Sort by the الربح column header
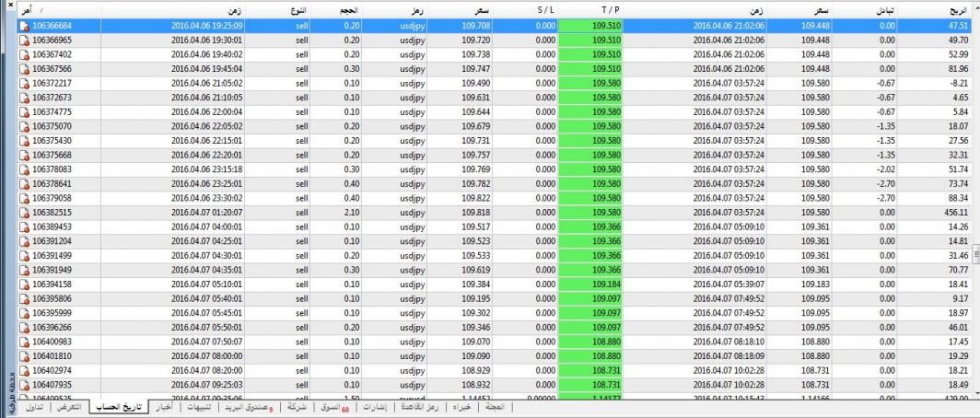Screen dimensions: 980x418 tap(935, 11)
